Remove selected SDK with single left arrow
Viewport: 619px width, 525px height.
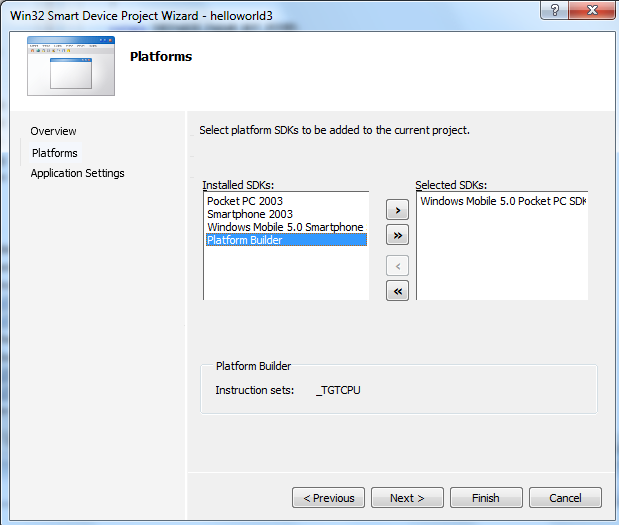397,266
